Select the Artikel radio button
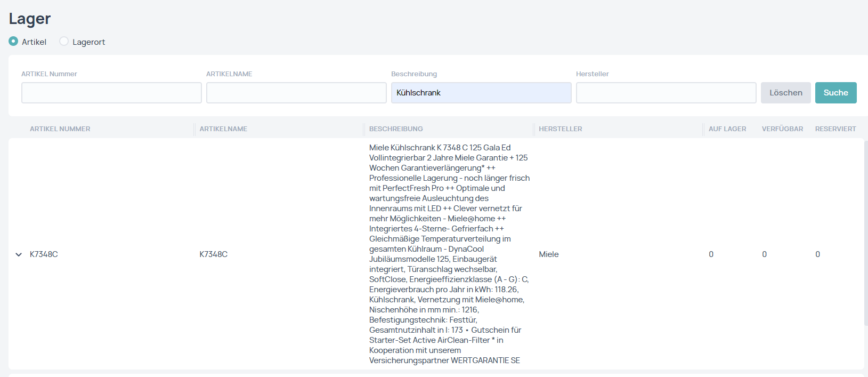Viewport: 868px width, 377px height. pyautogui.click(x=13, y=41)
